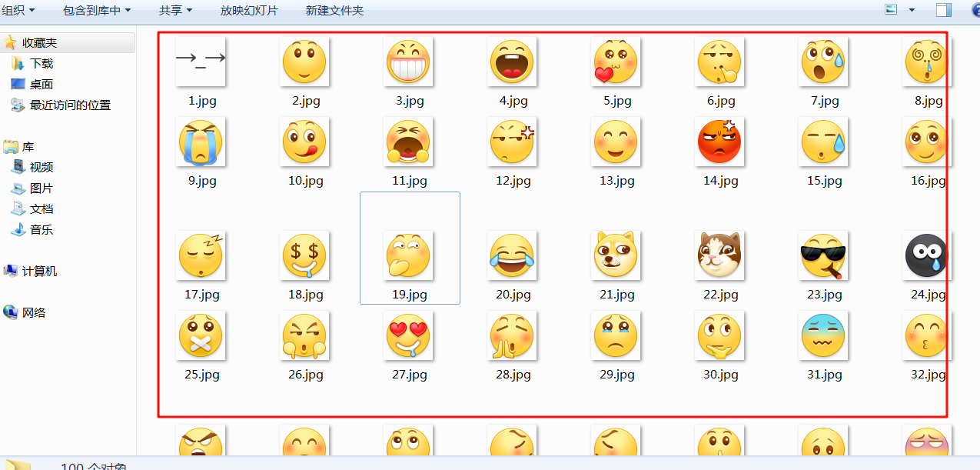This screenshot has width=980, height=470.
Task: Select the 21.jpg doge thumbnail
Action: tap(616, 255)
